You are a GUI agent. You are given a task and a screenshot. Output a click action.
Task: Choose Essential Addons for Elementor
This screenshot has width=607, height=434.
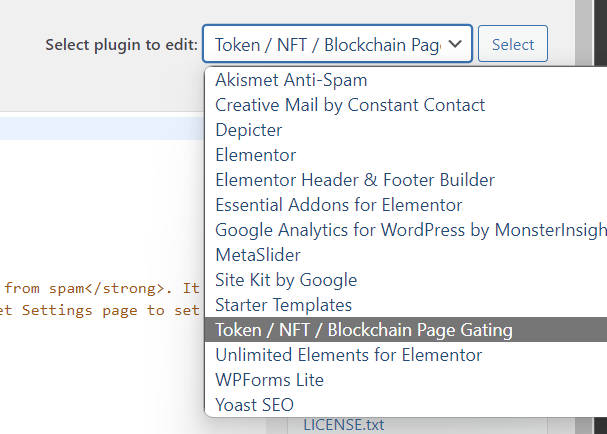pos(406,205)
